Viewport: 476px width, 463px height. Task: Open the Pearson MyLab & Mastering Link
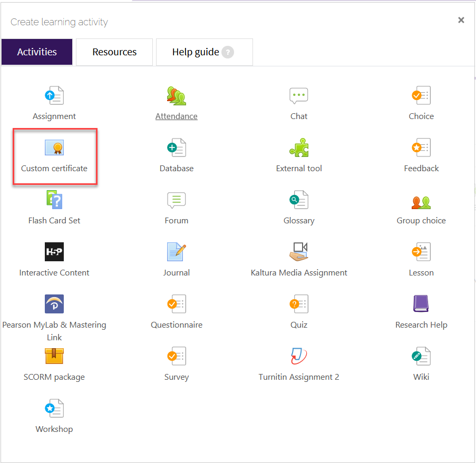pyautogui.click(x=54, y=304)
